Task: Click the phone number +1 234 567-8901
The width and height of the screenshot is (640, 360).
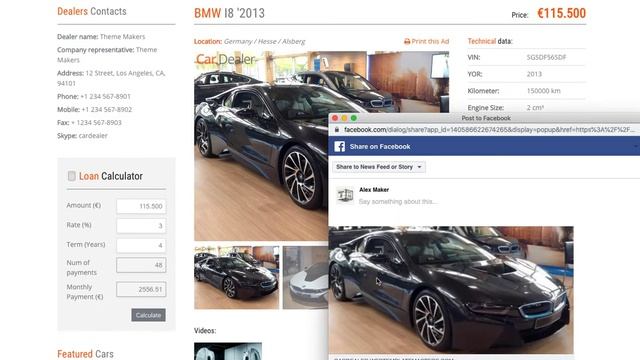Action: click(105, 96)
